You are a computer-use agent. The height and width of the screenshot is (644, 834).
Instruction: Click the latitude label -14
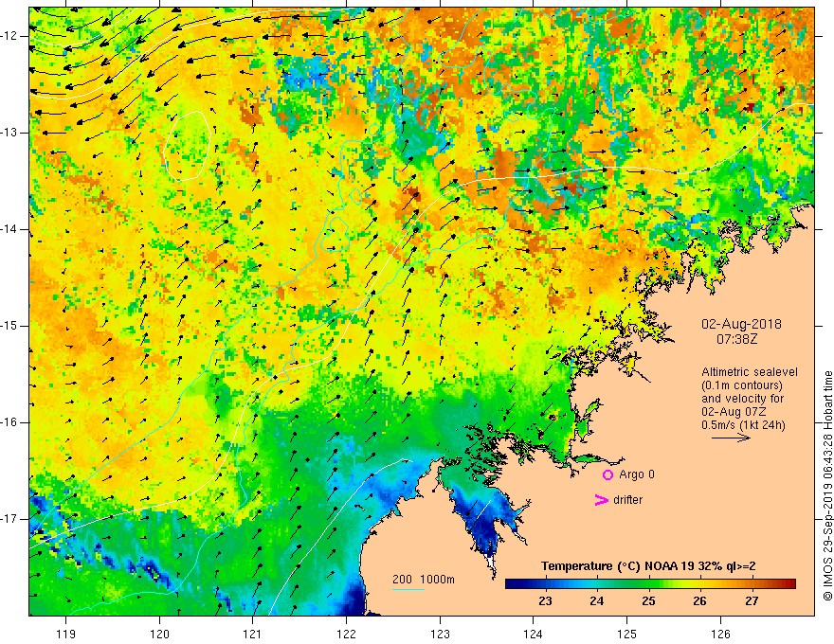(10, 229)
